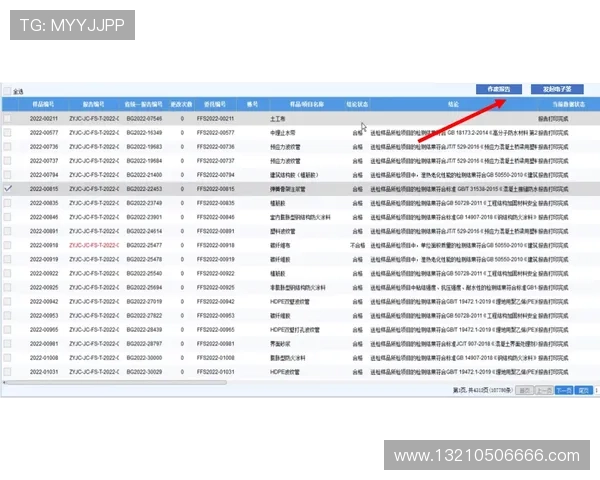
Task: Click sample number 2022-00925
Action: tap(44, 287)
